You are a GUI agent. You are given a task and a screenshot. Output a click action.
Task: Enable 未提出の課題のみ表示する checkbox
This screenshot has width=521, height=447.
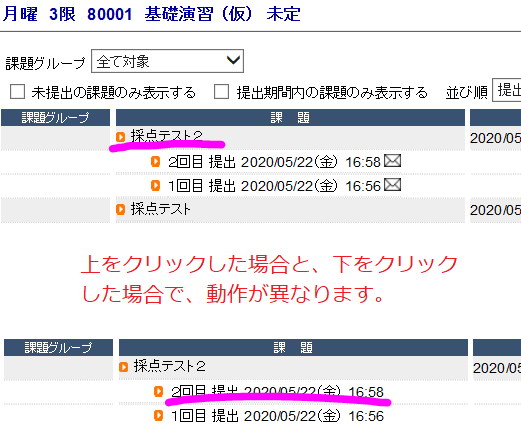[17, 92]
